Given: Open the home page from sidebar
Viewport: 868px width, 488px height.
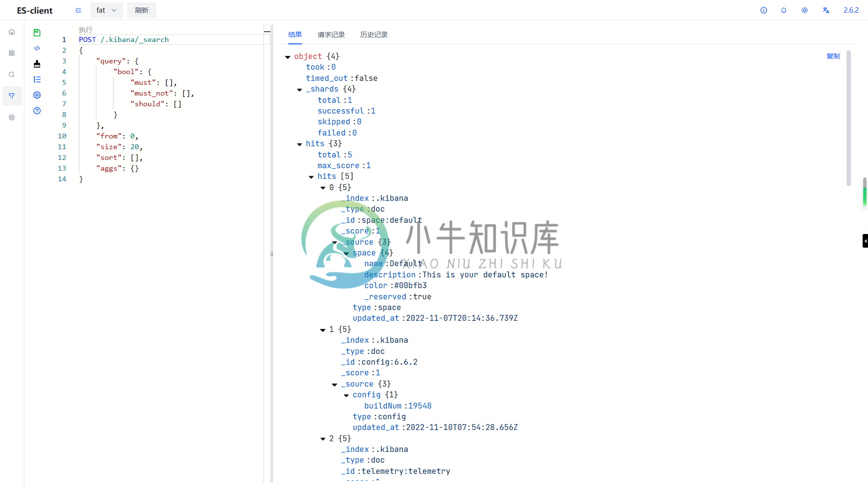Looking at the screenshot, I should coord(12,32).
